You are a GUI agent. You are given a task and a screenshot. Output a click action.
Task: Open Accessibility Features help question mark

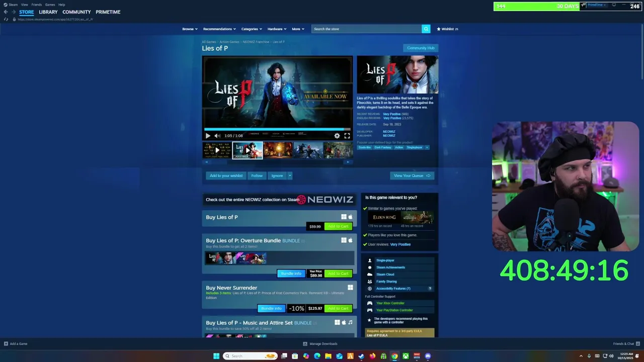(x=430, y=289)
